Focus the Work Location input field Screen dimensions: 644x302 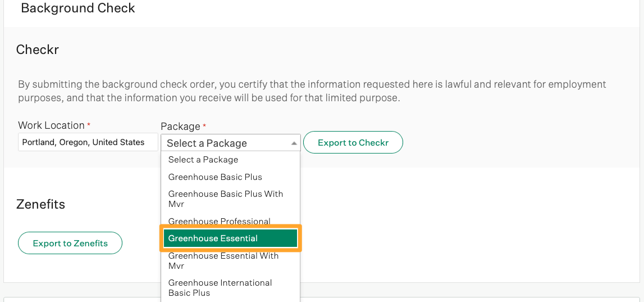click(x=88, y=142)
